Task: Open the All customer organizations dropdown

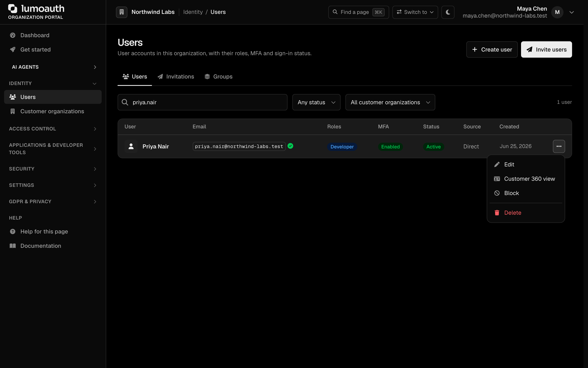Action: tap(390, 102)
